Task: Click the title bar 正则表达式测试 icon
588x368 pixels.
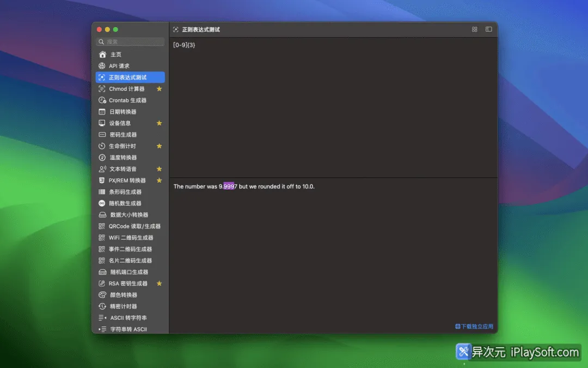Action: click(175, 29)
